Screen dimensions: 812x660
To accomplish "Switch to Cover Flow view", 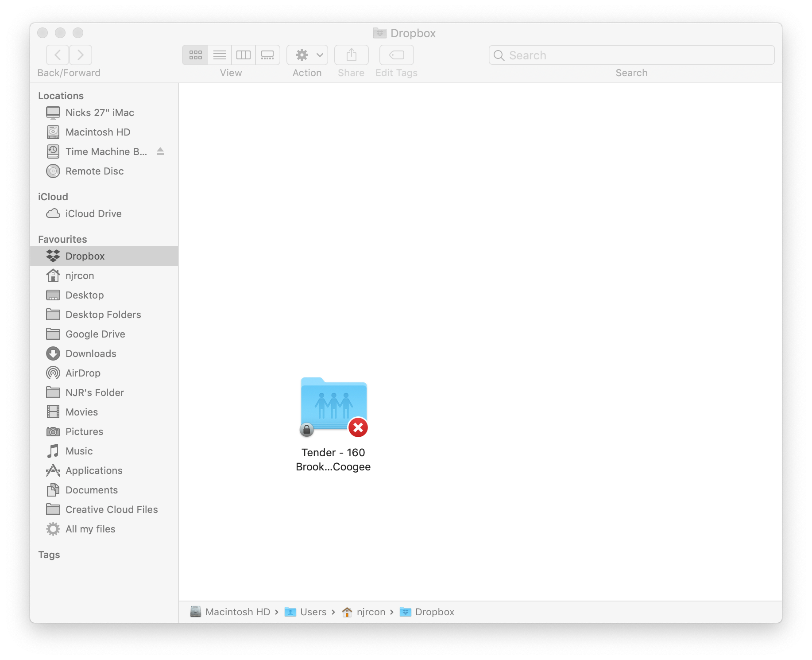I will point(267,55).
